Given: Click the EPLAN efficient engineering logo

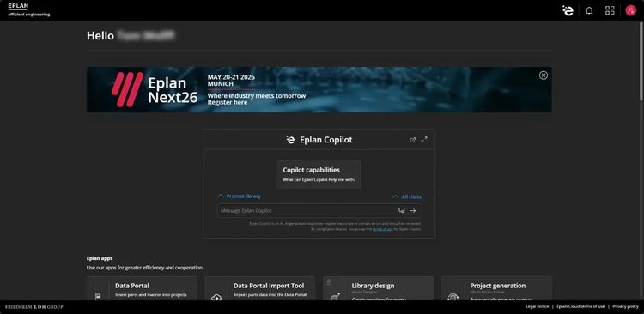Looking at the screenshot, I should 28,9.
